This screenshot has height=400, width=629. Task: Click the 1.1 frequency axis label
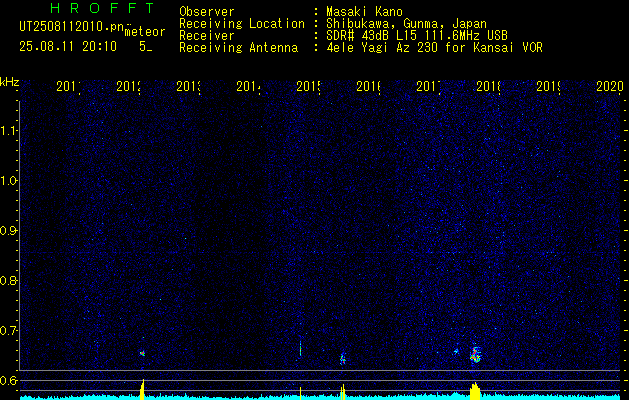click(9, 131)
